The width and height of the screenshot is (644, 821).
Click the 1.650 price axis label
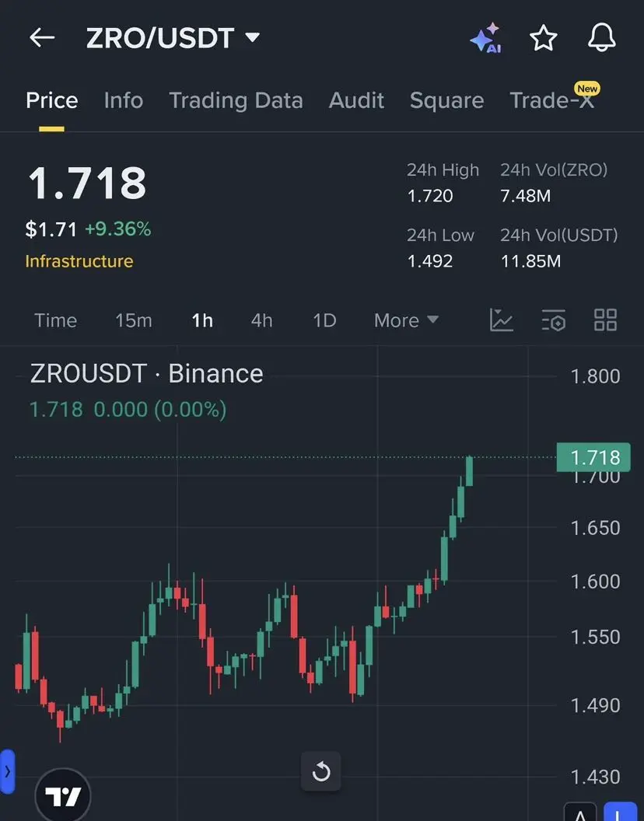tap(595, 528)
